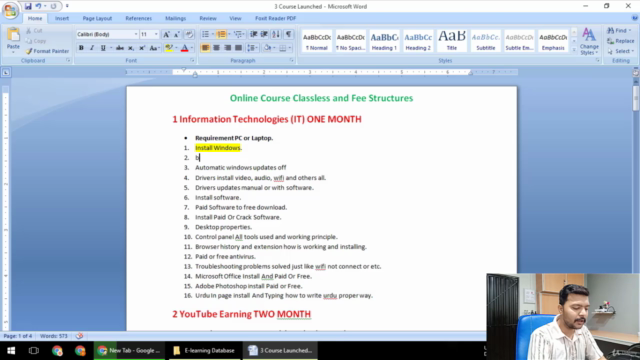Click the paragraph shading color button
The height and width of the screenshot is (360, 640).
[x=267, y=48]
